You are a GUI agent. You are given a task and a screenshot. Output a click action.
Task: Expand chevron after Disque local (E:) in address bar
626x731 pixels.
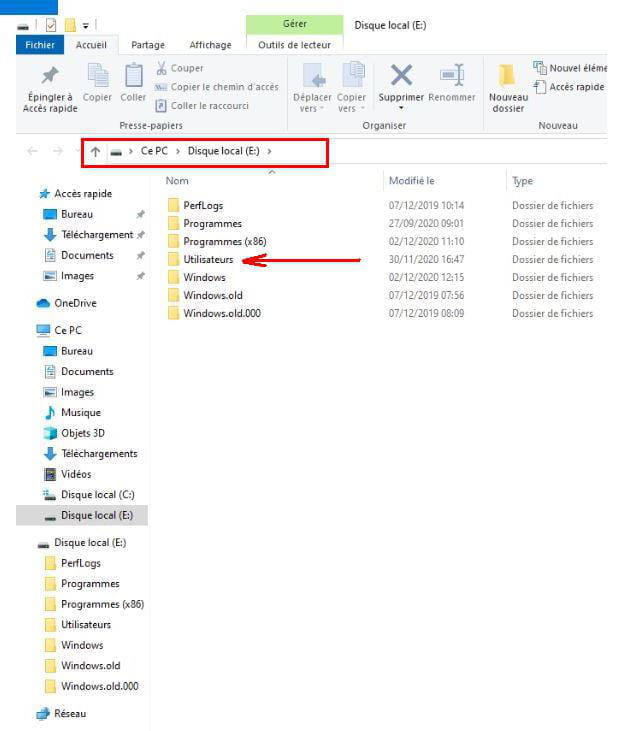click(x=269, y=152)
